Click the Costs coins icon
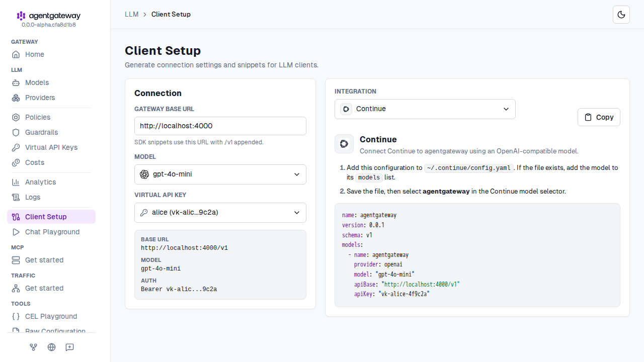This screenshot has height=362, width=644. tap(16, 162)
